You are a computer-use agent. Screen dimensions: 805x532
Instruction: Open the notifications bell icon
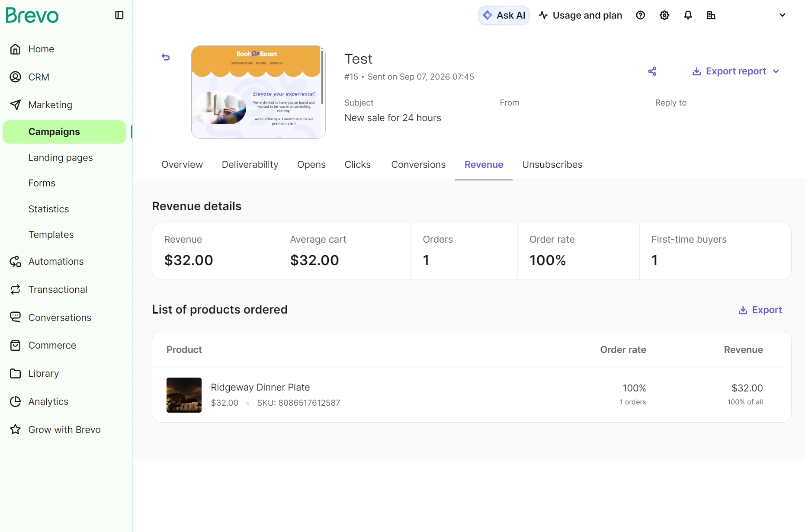tap(688, 15)
